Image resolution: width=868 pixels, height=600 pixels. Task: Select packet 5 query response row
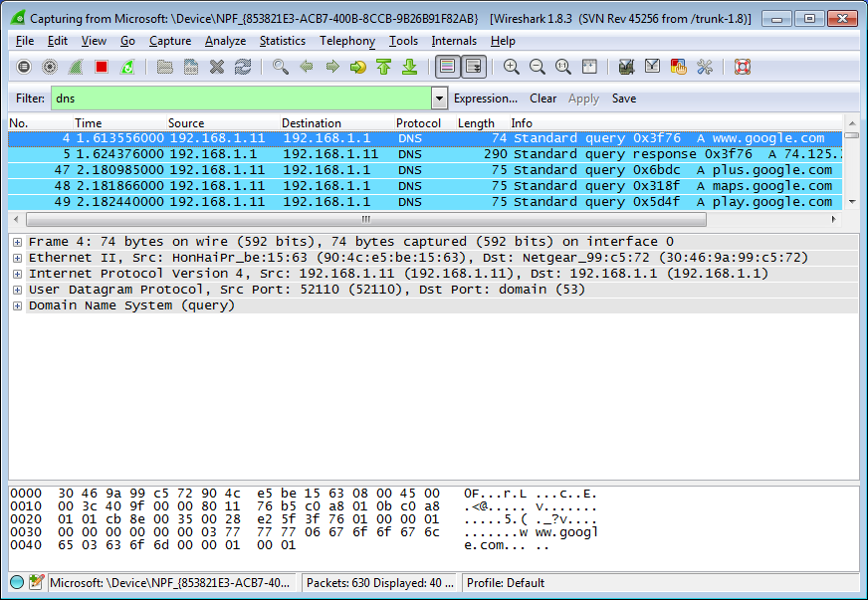pyautogui.click(x=425, y=154)
